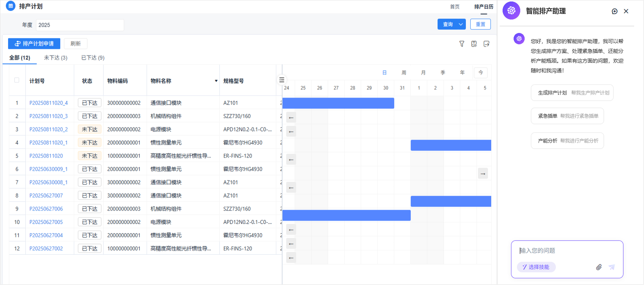Open plan link P20250811020_4
The width and height of the screenshot is (644, 285).
49,103
